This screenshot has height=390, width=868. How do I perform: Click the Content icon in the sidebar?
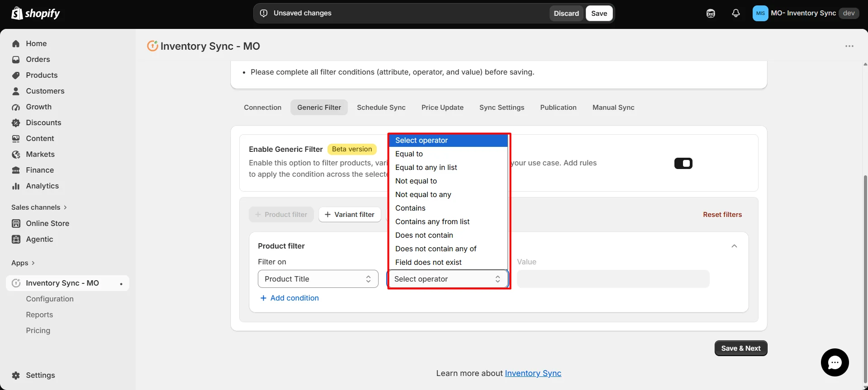tap(16, 138)
